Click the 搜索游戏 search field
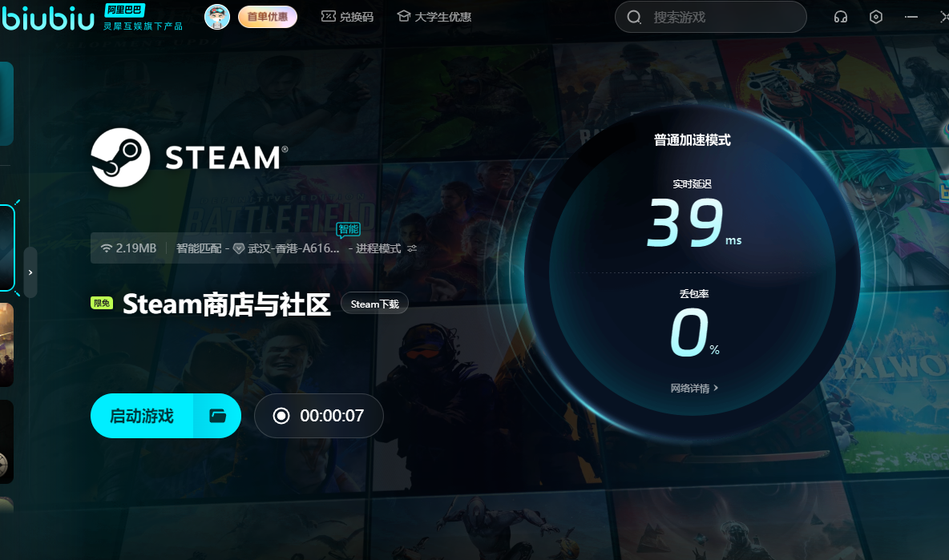The height and width of the screenshot is (560, 949). click(721, 17)
